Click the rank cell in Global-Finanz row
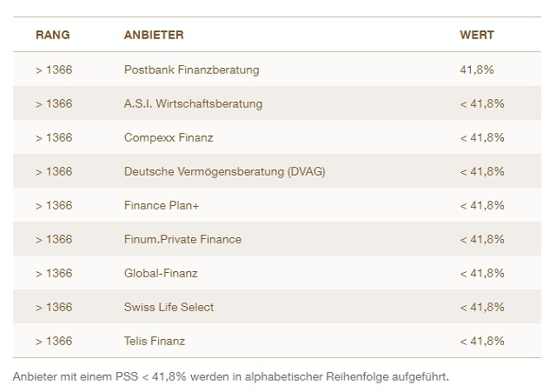 pyautogui.click(x=54, y=273)
